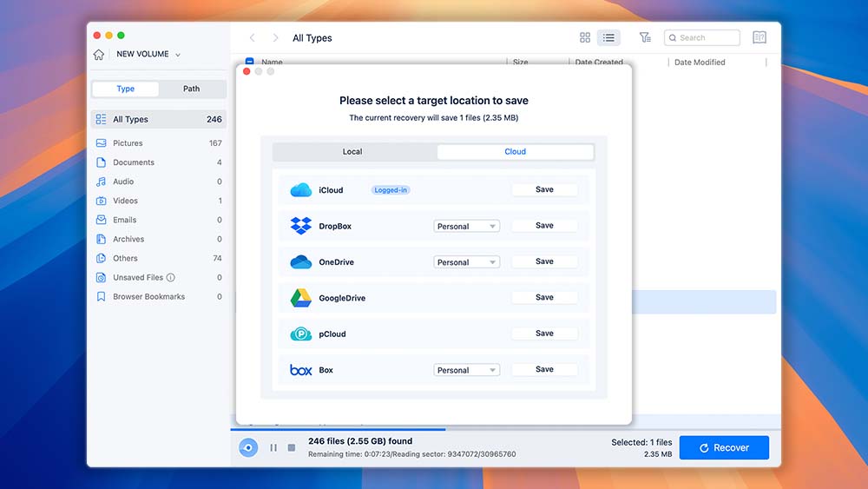Open the DropBox Personal dropdown
Screen dimensions: 868x489
pyautogui.click(x=467, y=226)
